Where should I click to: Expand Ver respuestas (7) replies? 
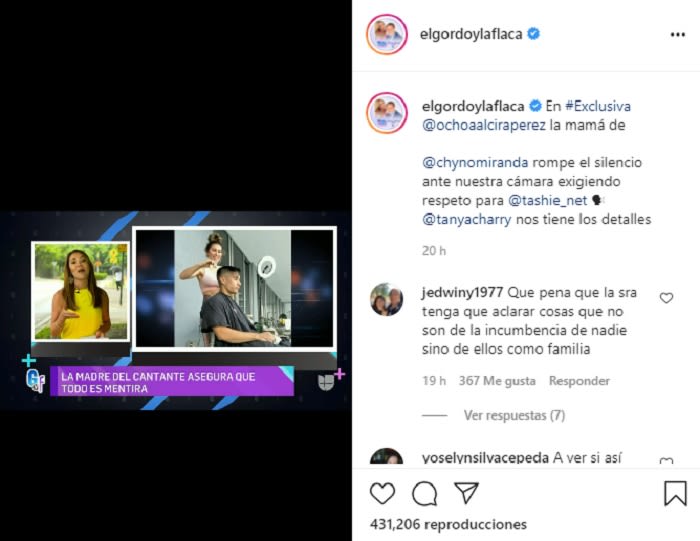(514, 416)
